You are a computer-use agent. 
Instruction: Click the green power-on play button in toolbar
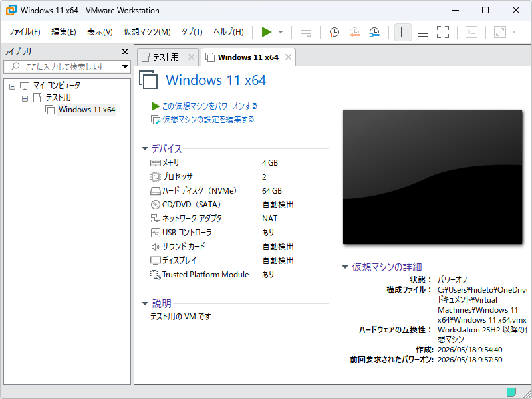click(x=267, y=32)
